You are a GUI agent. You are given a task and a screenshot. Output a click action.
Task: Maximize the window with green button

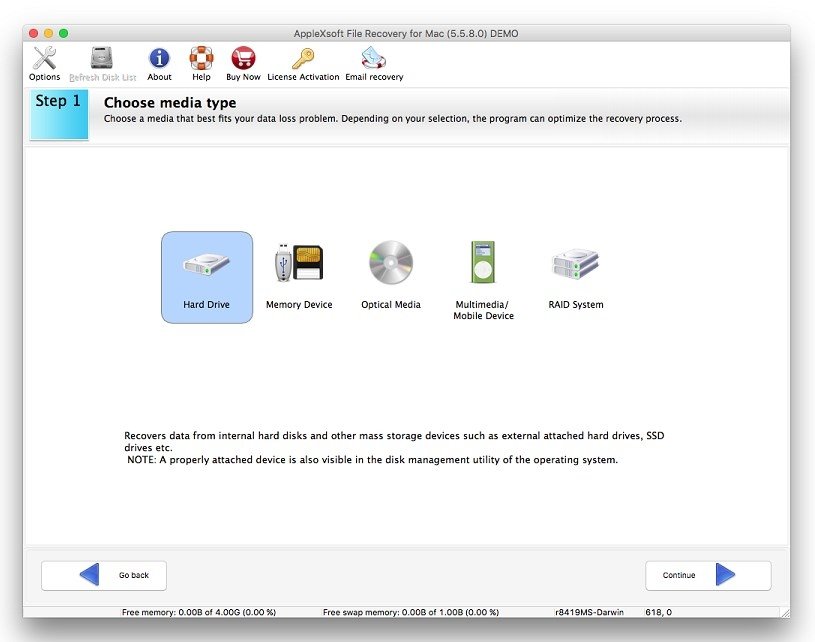[63, 33]
